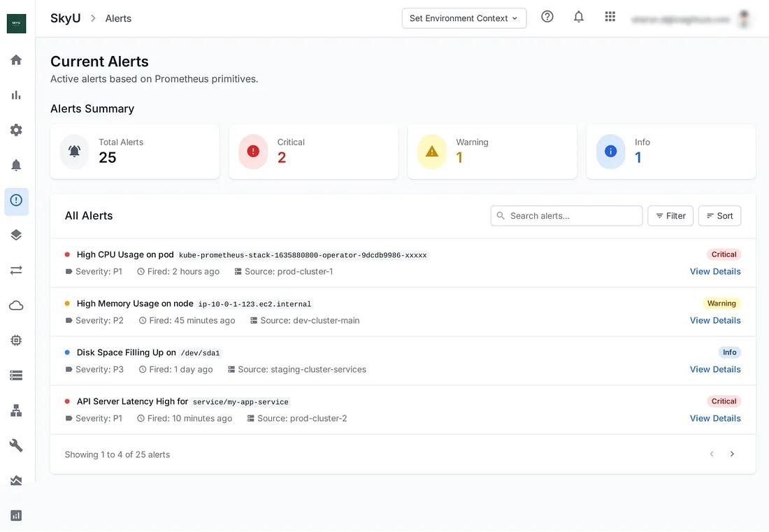769x532 pixels.
Task: Open the user profile avatar
Action: (x=744, y=19)
